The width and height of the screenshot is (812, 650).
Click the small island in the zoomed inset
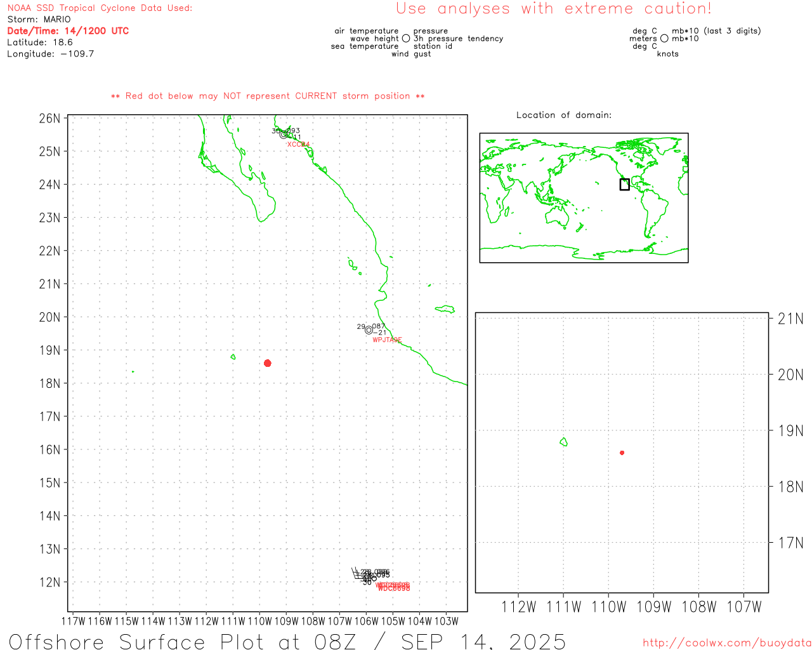pyautogui.click(x=563, y=442)
